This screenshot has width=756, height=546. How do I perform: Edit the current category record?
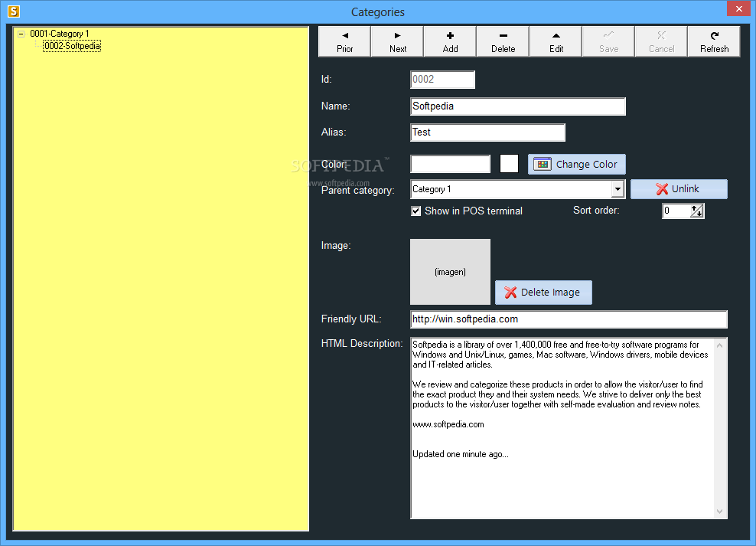coord(556,42)
